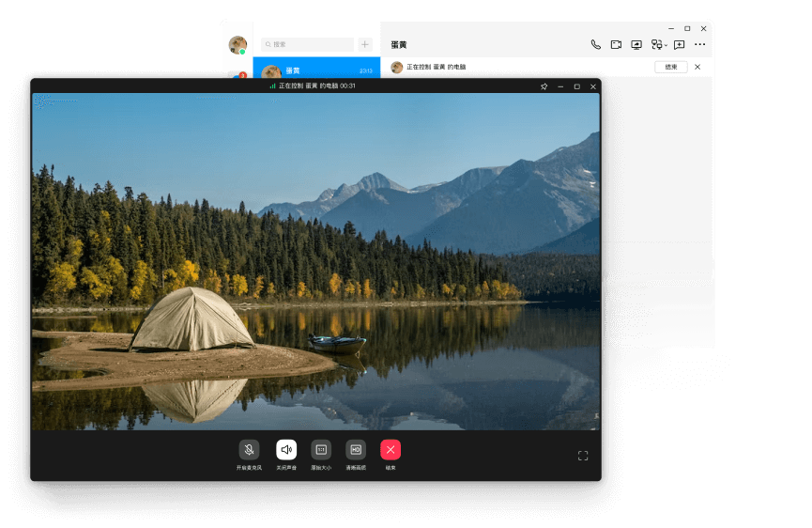Screen dimensions: 812x528
Task: Toggle HD clear picture quality
Action: coord(356,450)
